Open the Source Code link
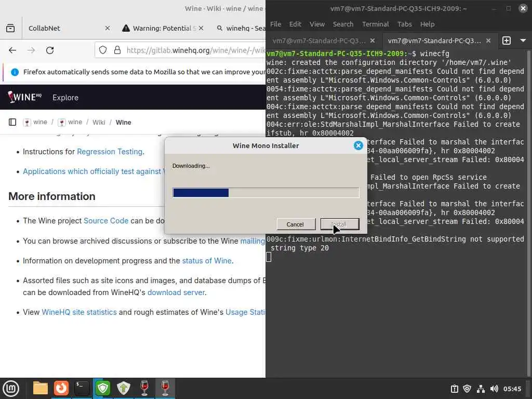Image resolution: width=532 pixels, height=399 pixels. (x=106, y=220)
